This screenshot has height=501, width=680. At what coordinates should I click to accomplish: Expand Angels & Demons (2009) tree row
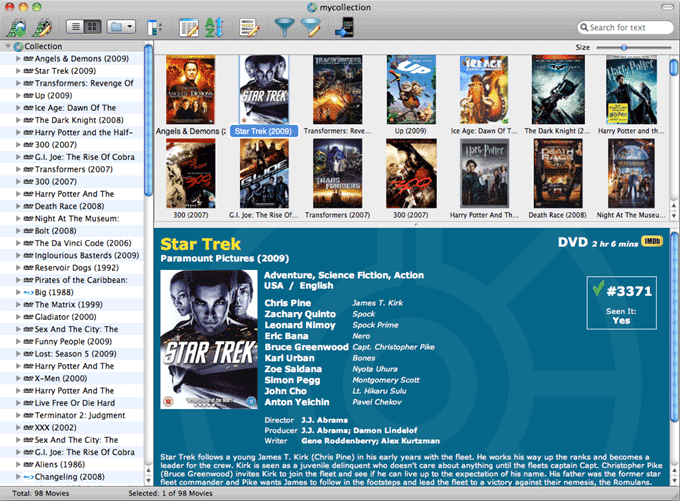[x=18, y=59]
